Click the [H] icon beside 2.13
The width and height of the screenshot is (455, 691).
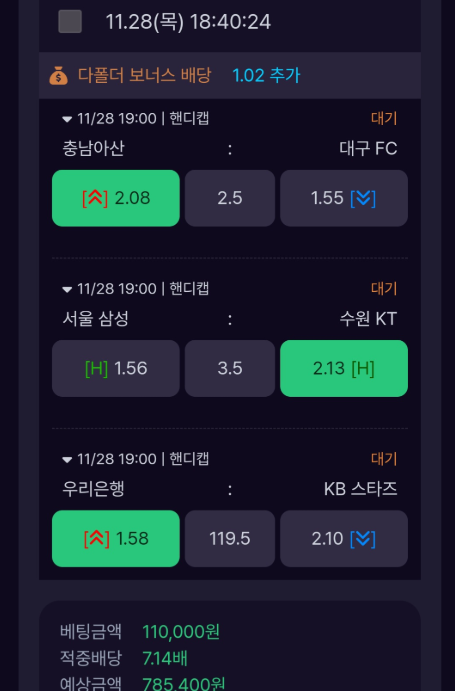(x=363, y=368)
